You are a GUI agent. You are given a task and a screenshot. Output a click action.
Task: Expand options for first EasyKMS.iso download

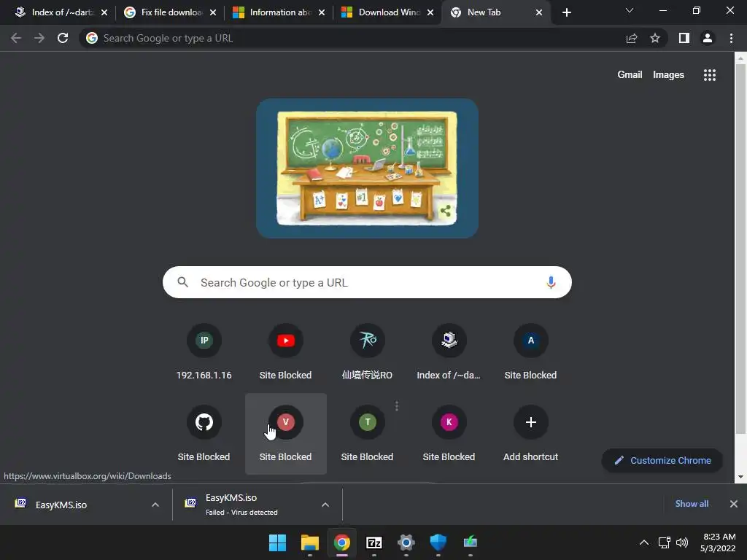pyautogui.click(x=155, y=505)
